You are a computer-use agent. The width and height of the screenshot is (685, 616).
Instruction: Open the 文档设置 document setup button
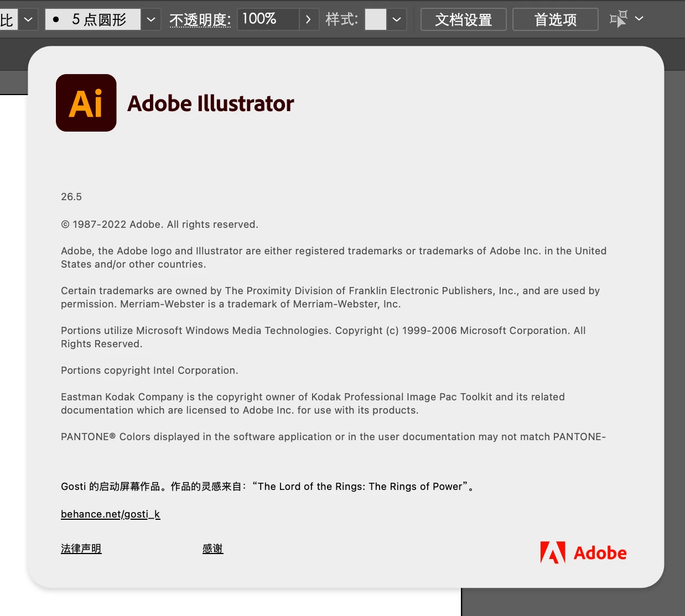tap(463, 19)
